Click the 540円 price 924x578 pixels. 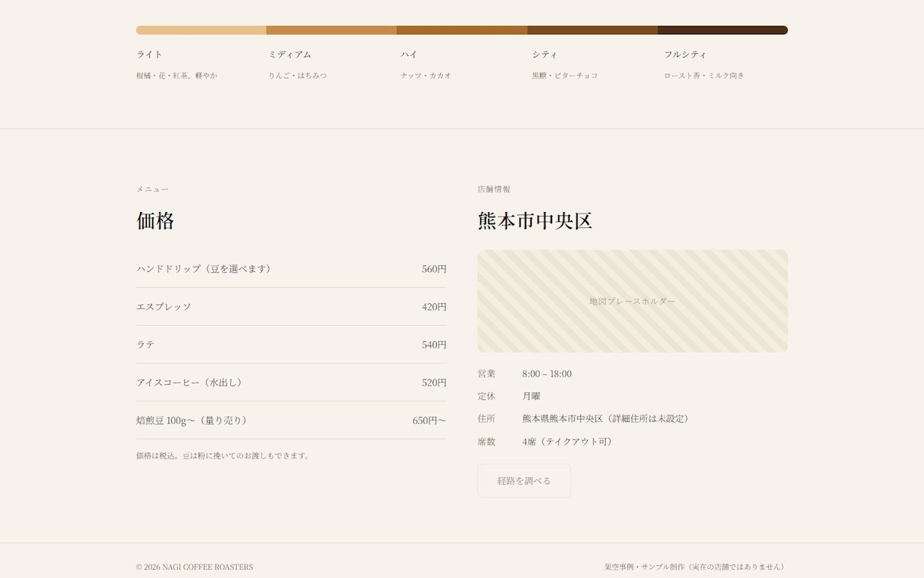point(434,345)
